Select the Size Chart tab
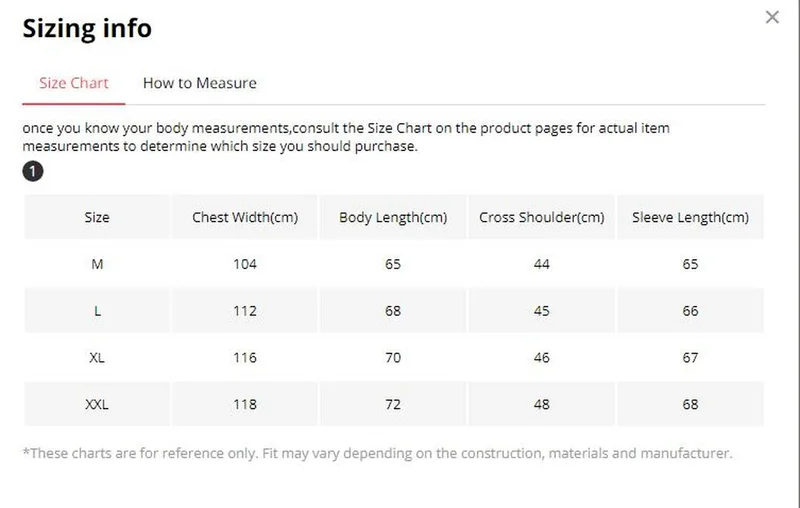The image size is (800, 508). point(74,83)
